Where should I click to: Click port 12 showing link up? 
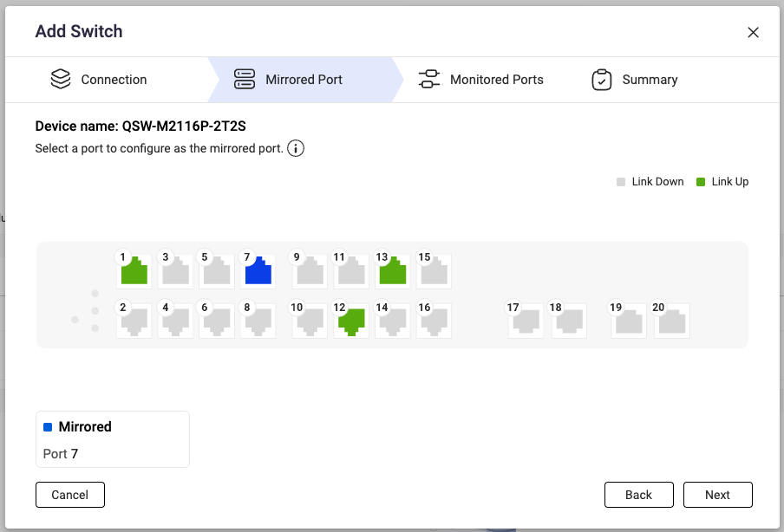pos(350,321)
